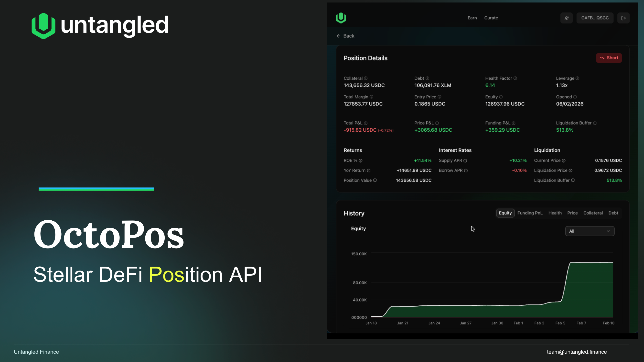
Task: Click the dropdown chevron next to All
Action: point(608,231)
